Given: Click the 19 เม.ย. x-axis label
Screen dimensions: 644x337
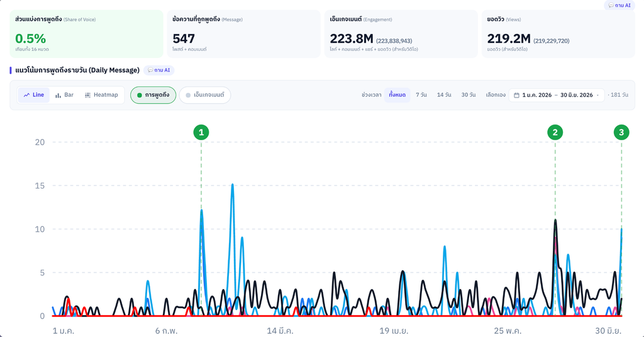Looking at the screenshot, I should point(394,331).
